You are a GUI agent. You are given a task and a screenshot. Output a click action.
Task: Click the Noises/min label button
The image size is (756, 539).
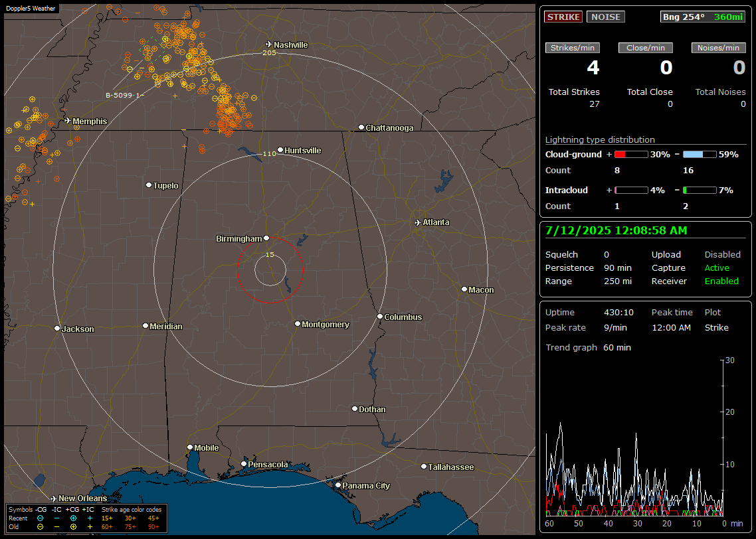tap(718, 48)
